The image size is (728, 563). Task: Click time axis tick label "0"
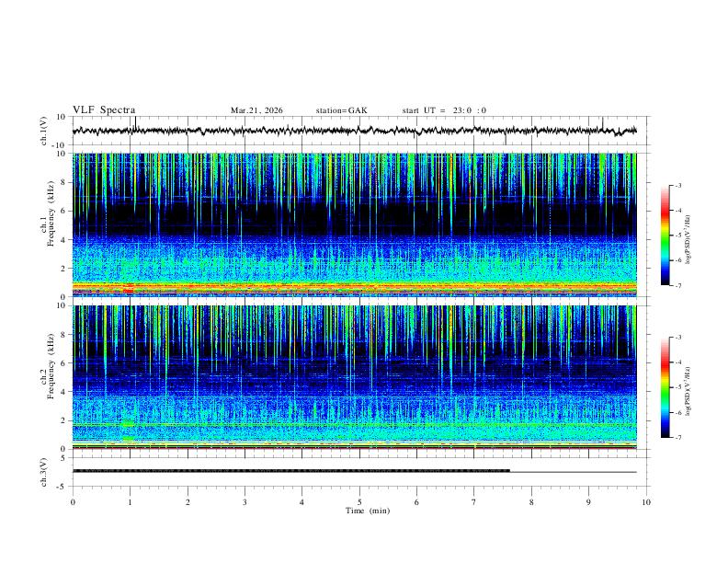(73, 502)
